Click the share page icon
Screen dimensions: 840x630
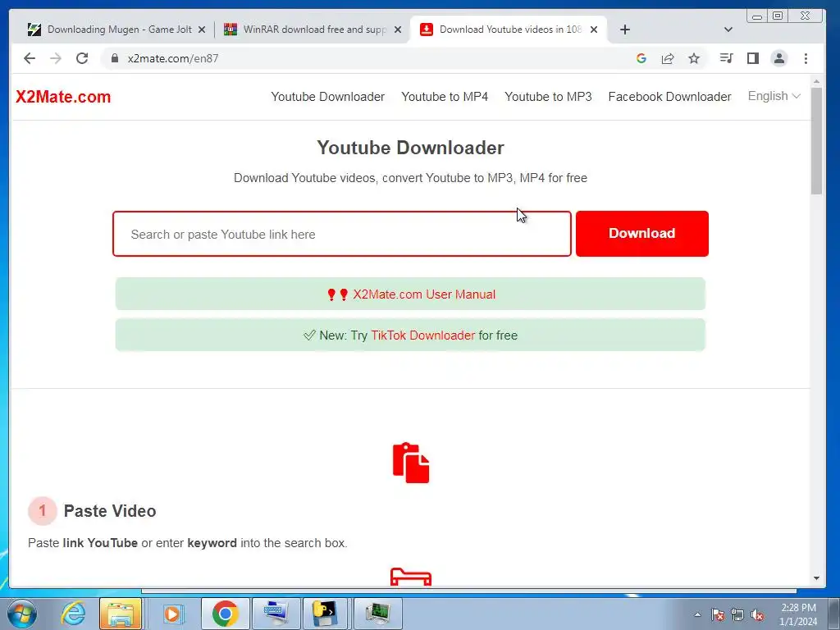click(668, 58)
